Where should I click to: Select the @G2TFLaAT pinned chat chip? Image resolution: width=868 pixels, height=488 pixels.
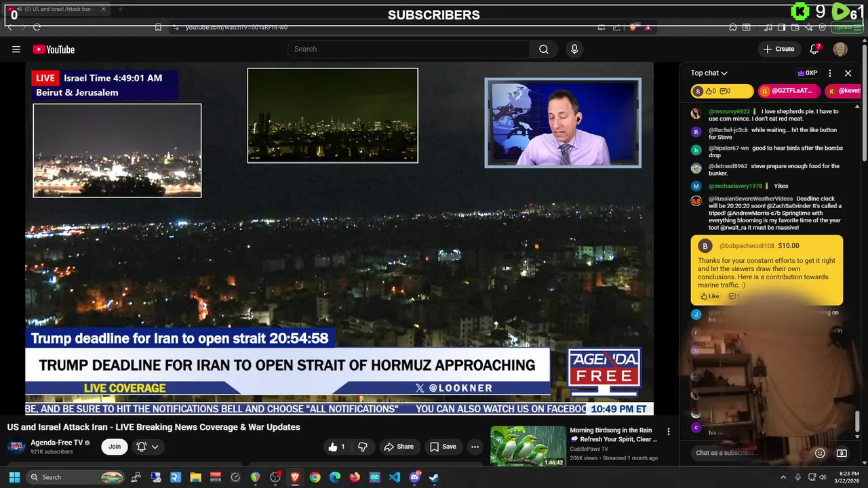[789, 91]
